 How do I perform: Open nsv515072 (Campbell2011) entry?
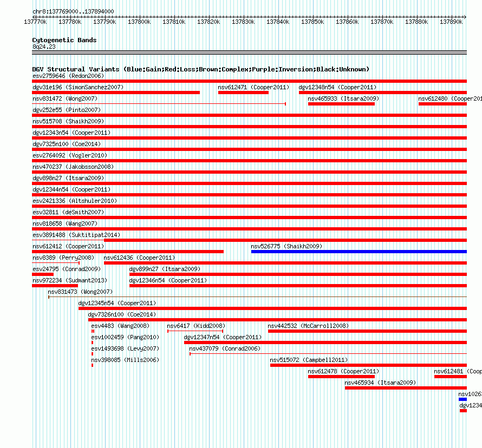(309, 360)
